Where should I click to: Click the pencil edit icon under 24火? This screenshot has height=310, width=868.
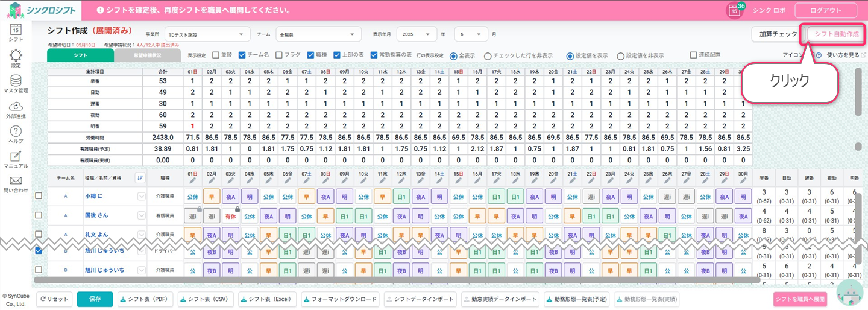(x=629, y=180)
